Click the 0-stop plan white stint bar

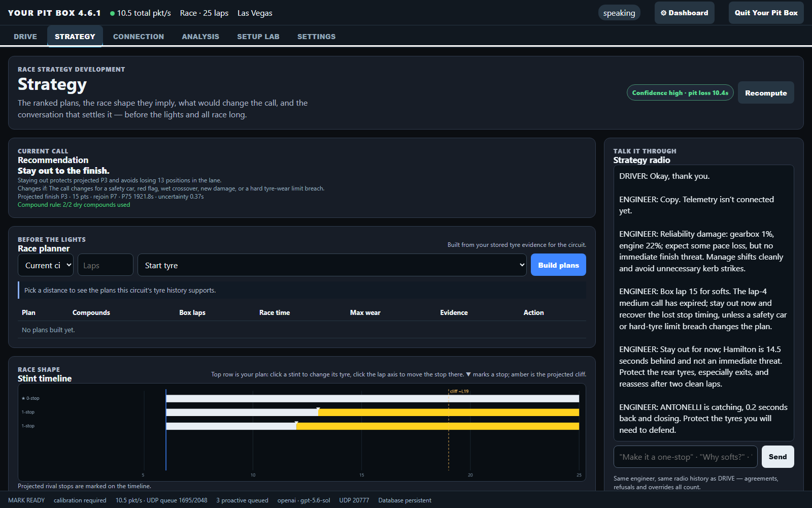coord(373,399)
